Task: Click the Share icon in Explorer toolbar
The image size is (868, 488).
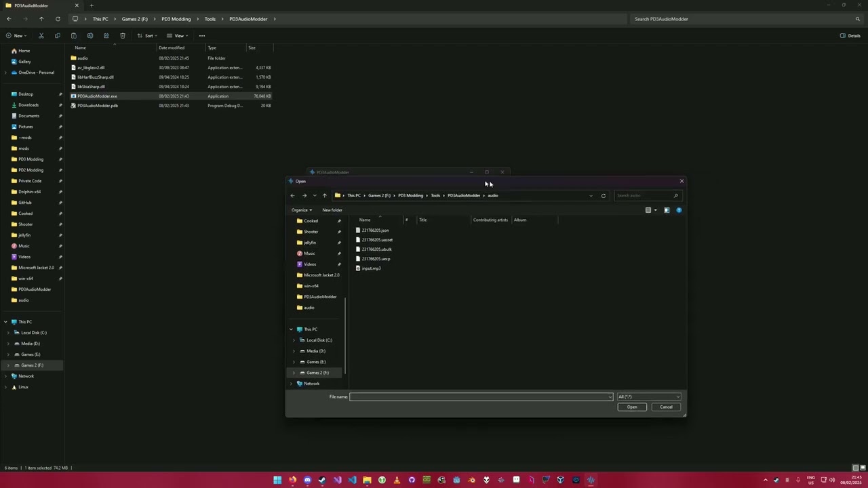Action: [106, 36]
